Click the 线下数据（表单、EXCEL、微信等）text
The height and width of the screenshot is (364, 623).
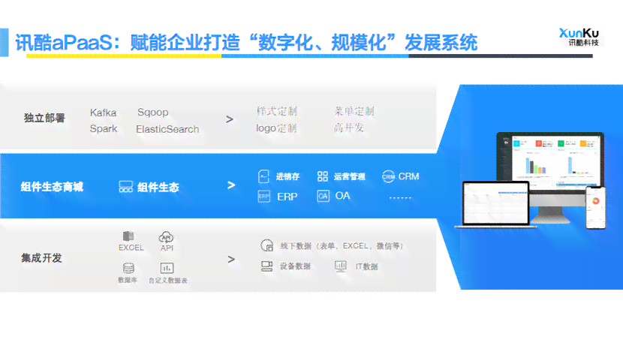point(342,246)
